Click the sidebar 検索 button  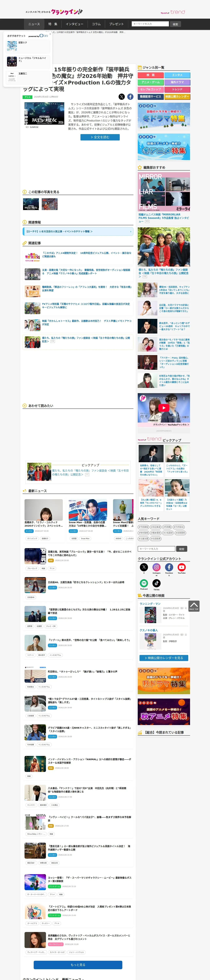coord(182,549)
